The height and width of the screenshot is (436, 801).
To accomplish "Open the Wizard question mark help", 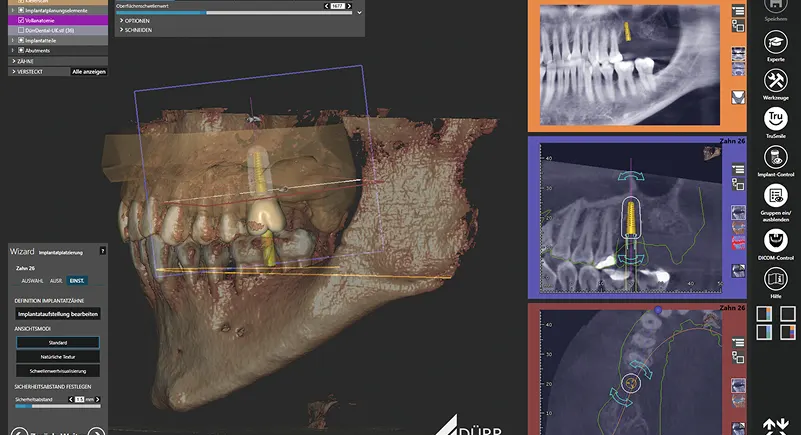I will (x=103, y=251).
